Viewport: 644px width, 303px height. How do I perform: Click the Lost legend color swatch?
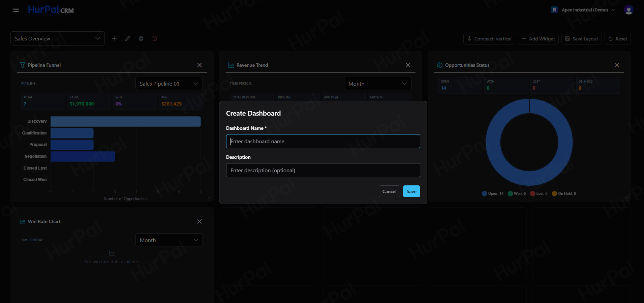pos(533,193)
